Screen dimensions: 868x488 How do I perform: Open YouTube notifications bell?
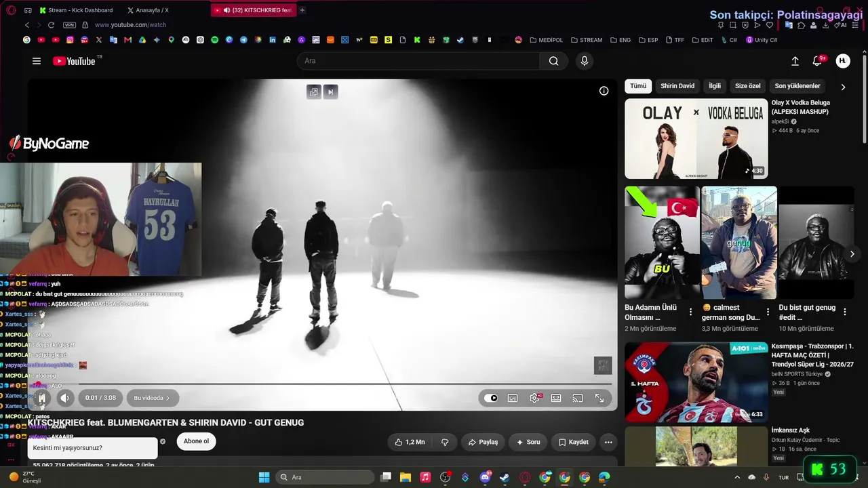pos(817,61)
